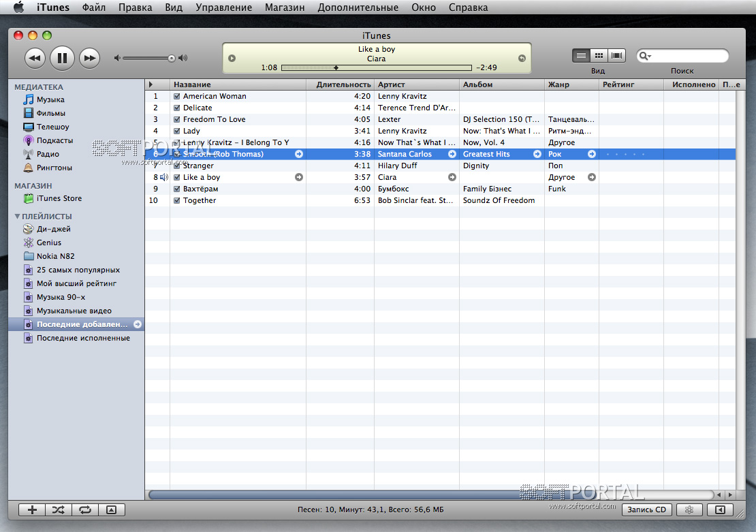Click the previous track rewind button

35,59
